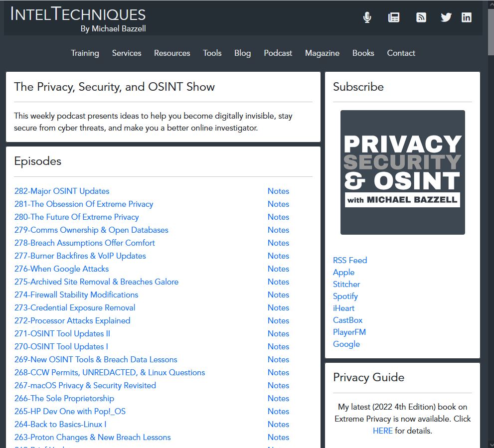
Task: Open the Services menu item
Action: pyautogui.click(x=127, y=53)
